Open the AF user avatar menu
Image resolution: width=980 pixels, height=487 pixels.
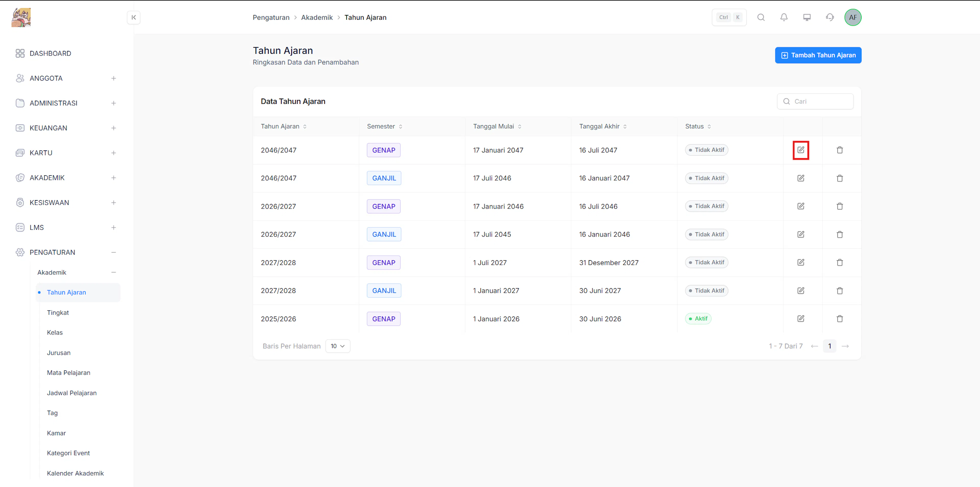click(x=853, y=18)
